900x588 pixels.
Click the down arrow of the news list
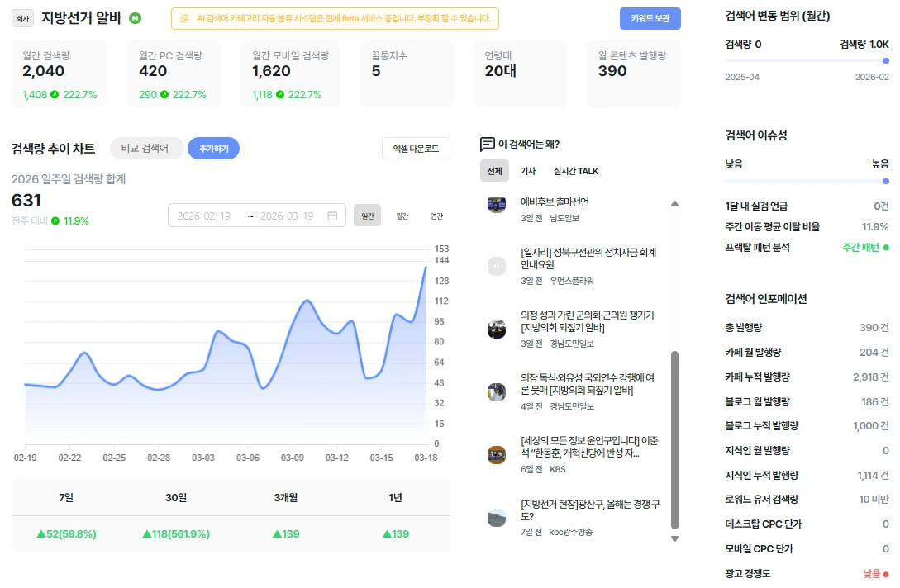point(675,538)
